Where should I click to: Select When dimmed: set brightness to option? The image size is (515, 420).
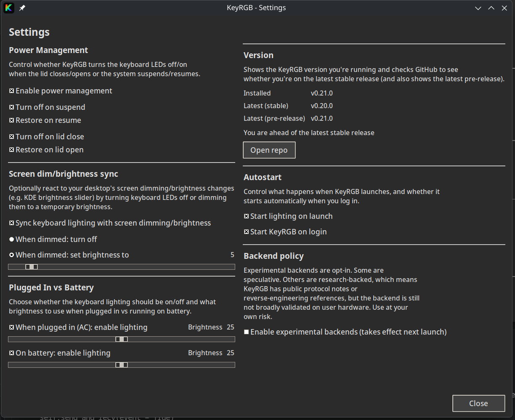pos(12,255)
